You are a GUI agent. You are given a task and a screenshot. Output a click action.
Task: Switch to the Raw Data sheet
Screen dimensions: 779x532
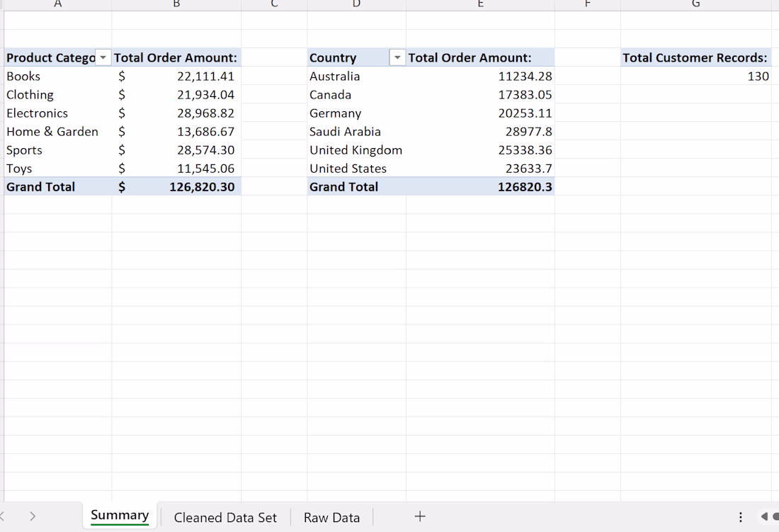(x=331, y=517)
